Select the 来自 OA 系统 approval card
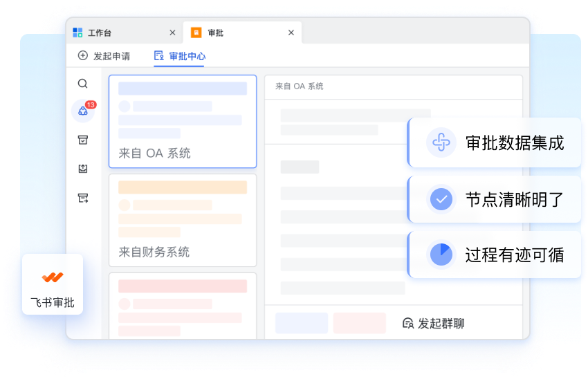The width and height of the screenshot is (588, 379). click(x=183, y=122)
